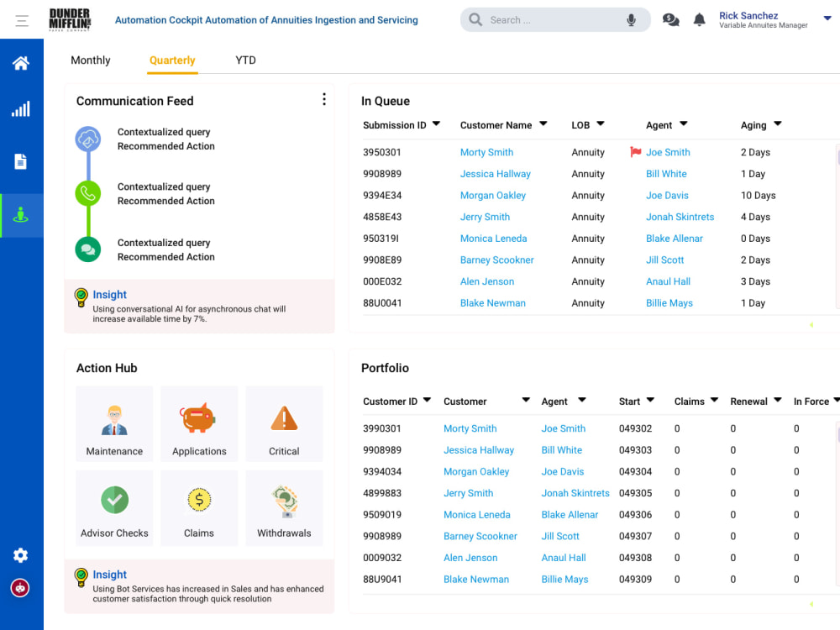Click the search magnifier icon
Viewport: 840px width, 630px height.
475,20
